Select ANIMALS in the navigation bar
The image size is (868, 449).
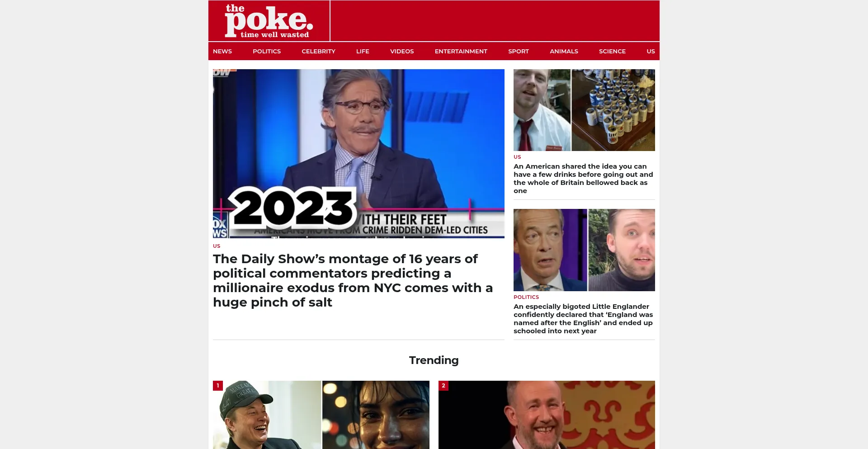click(x=564, y=51)
